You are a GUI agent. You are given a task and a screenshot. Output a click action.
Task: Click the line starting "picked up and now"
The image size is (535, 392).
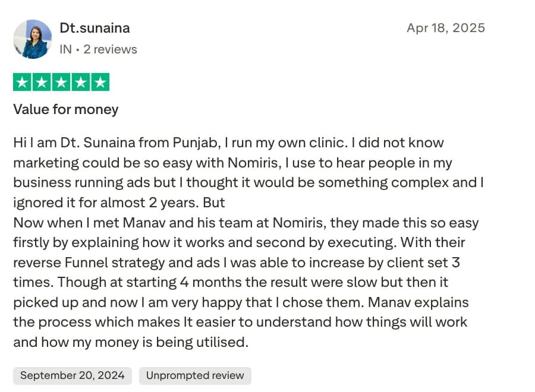(241, 302)
